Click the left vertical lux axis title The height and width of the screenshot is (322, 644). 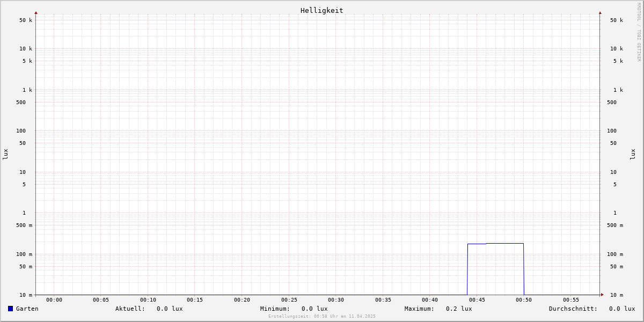pyautogui.click(x=5, y=154)
